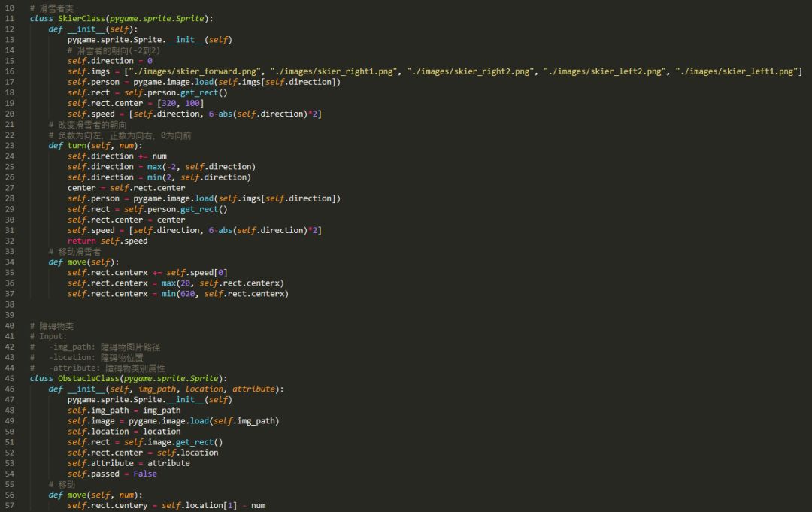The height and width of the screenshot is (512, 812).
Task: Click the max function call on line 25
Action: coord(156,166)
